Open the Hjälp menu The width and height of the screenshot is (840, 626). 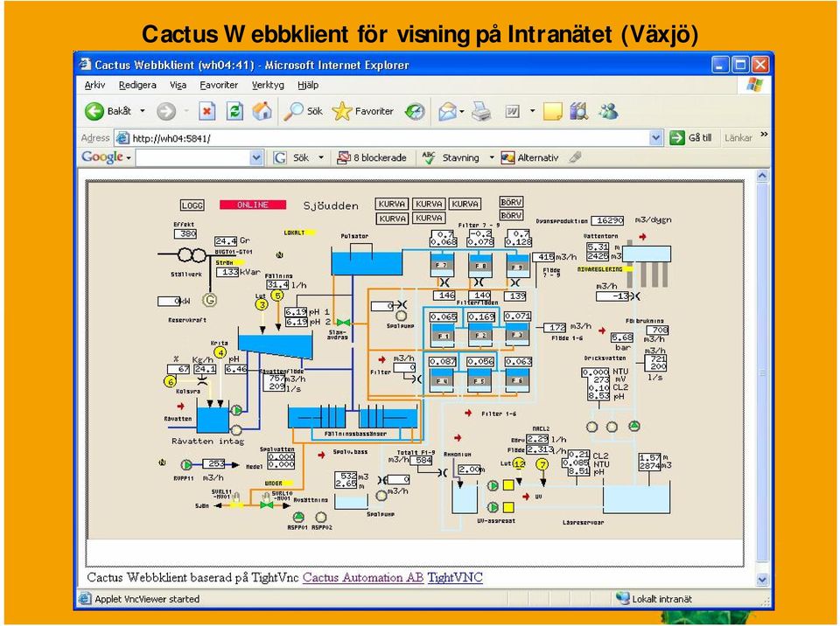[x=308, y=85]
